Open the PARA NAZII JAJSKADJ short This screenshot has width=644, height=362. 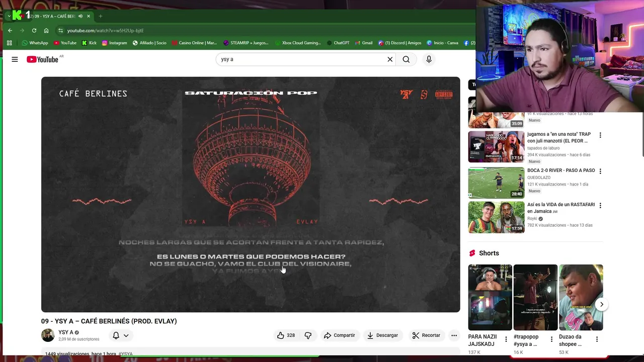[x=490, y=297]
